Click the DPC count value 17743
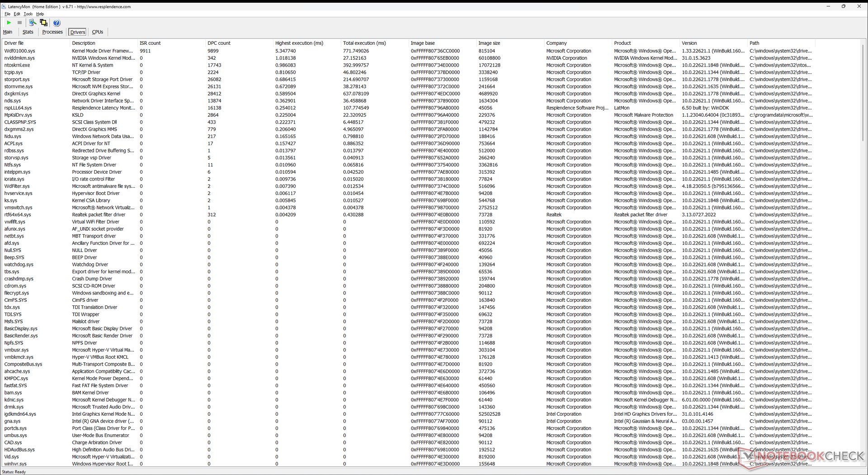 point(214,65)
